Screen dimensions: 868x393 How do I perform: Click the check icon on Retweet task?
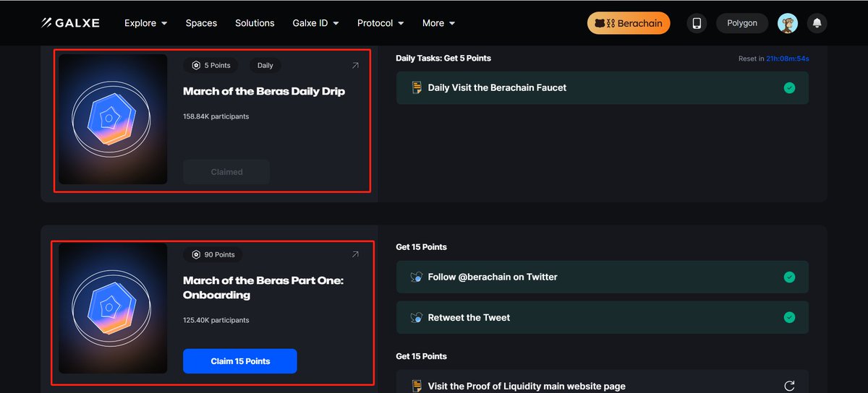pos(789,317)
